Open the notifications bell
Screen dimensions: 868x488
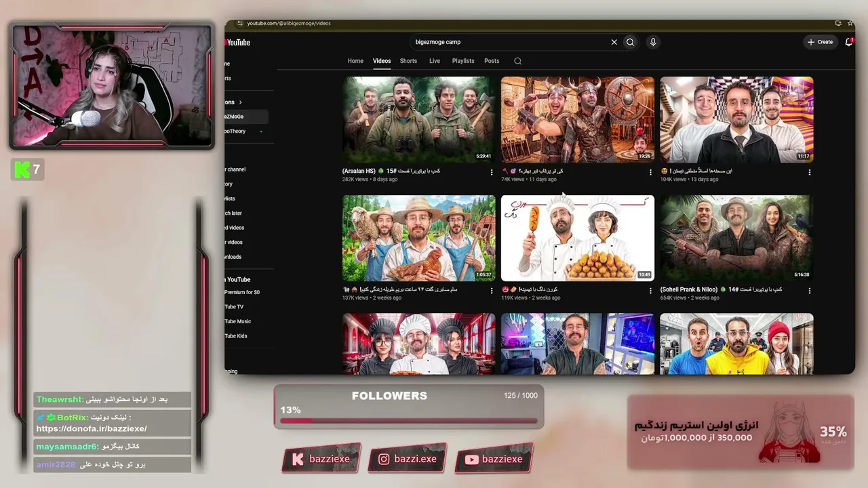tap(848, 42)
